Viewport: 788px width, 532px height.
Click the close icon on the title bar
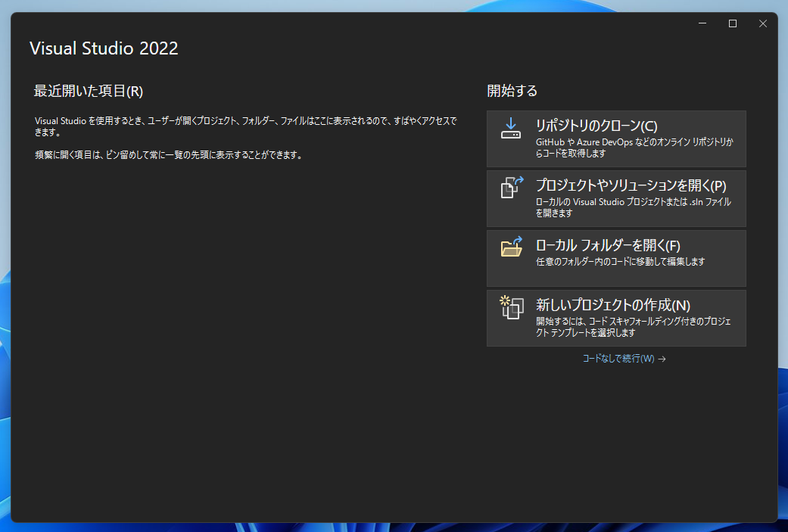point(762,23)
